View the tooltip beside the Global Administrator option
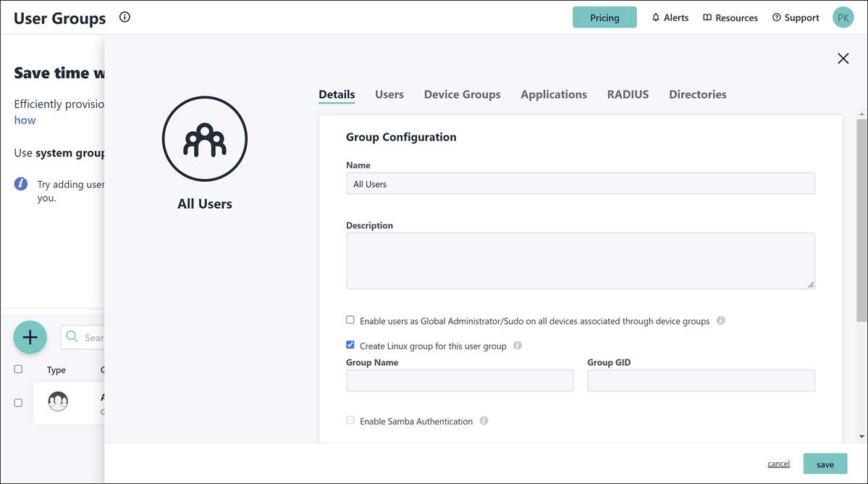Screen dimensions: 868x484 [720, 320]
